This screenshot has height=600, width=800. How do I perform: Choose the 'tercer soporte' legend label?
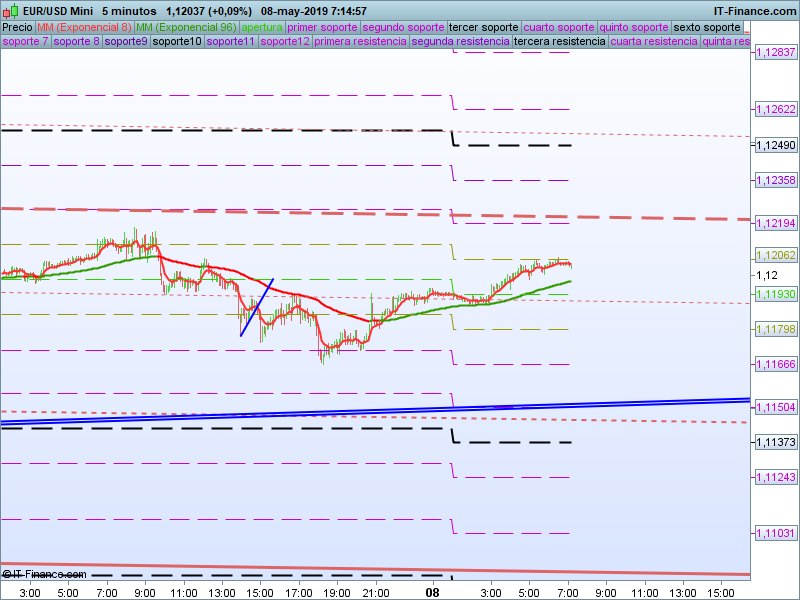point(483,27)
